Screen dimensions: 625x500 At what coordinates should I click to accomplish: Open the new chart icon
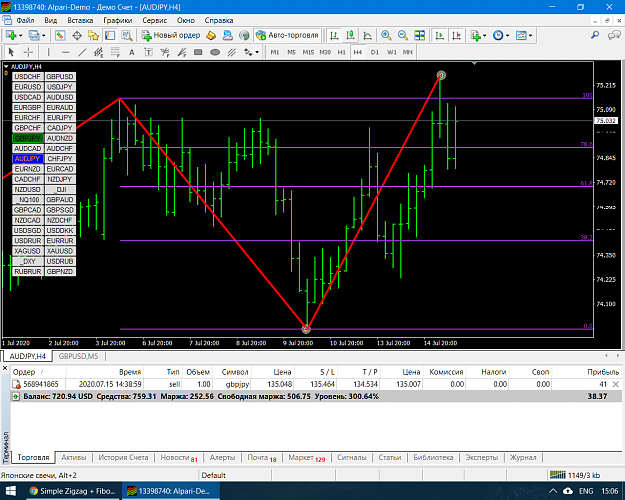pyautogui.click(x=10, y=35)
